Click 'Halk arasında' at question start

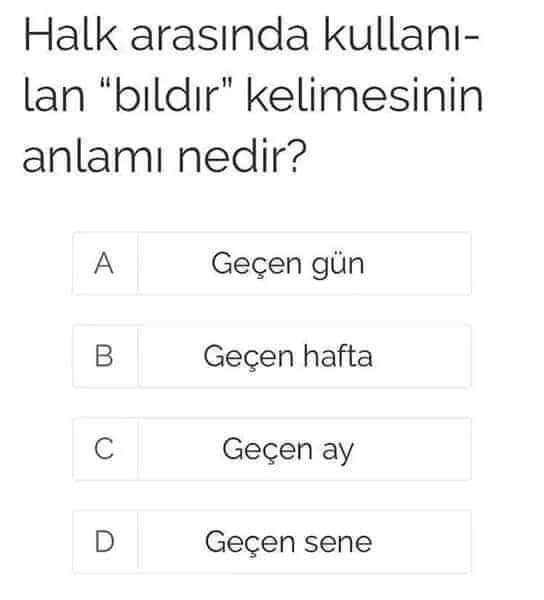(166, 35)
